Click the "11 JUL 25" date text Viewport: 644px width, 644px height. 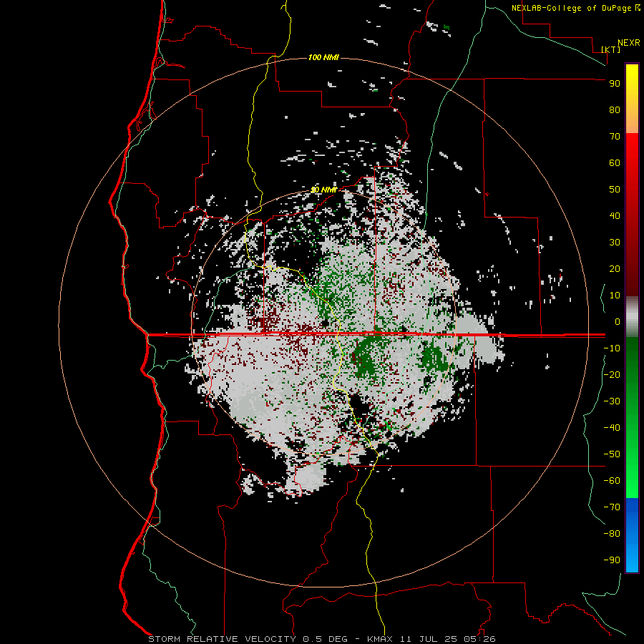coord(429,639)
